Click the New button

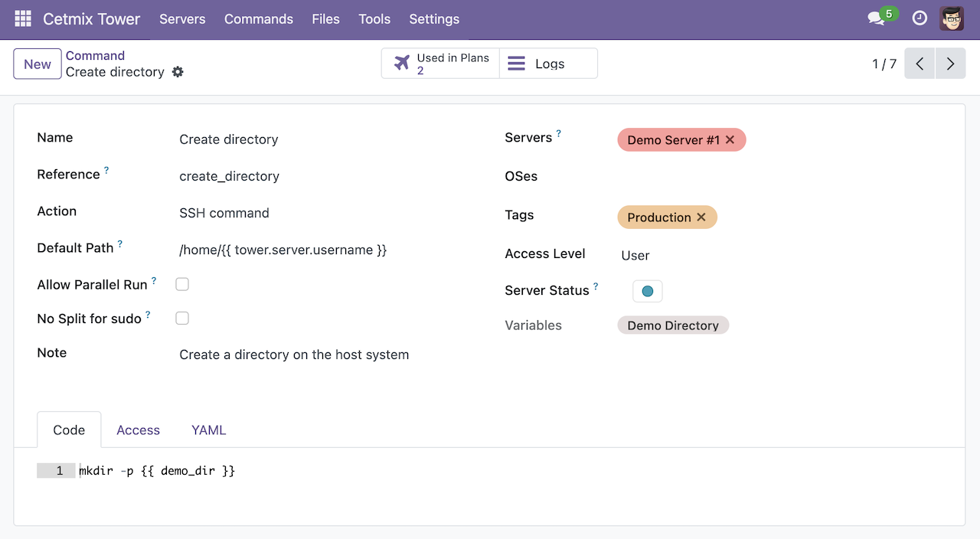(37, 64)
